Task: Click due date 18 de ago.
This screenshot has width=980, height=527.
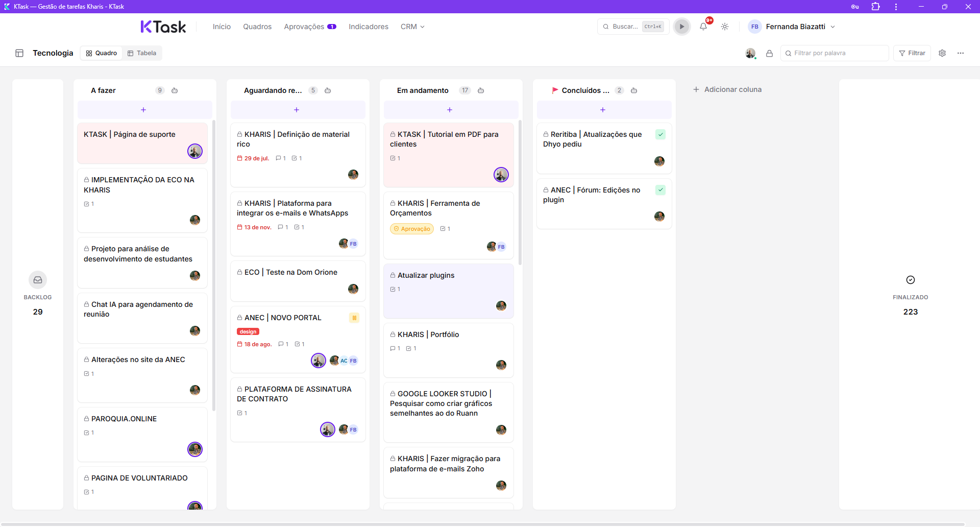Action: click(x=255, y=344)
